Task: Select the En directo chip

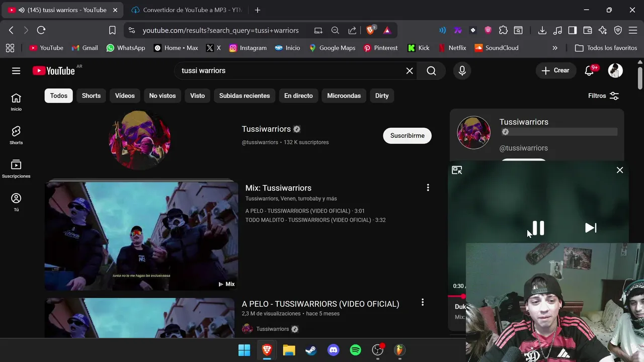Action: click(298, 96)
